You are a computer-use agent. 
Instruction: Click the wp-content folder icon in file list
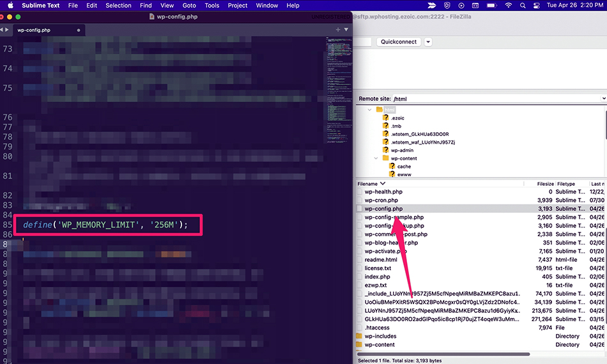coord(359,345)
